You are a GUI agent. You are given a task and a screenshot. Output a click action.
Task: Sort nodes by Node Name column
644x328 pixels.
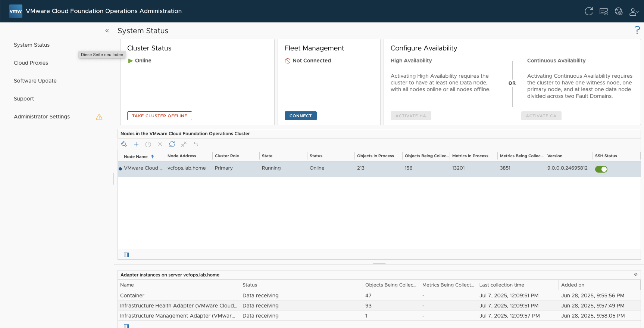(x=136, y=157)
